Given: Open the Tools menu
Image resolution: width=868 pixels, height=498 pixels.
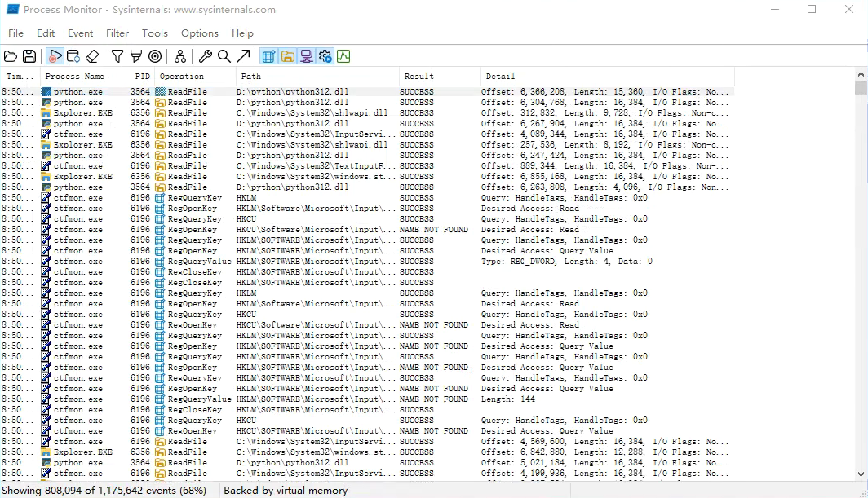Looking at the screenshot, I should pyautogui.click(x=154, y=33).
